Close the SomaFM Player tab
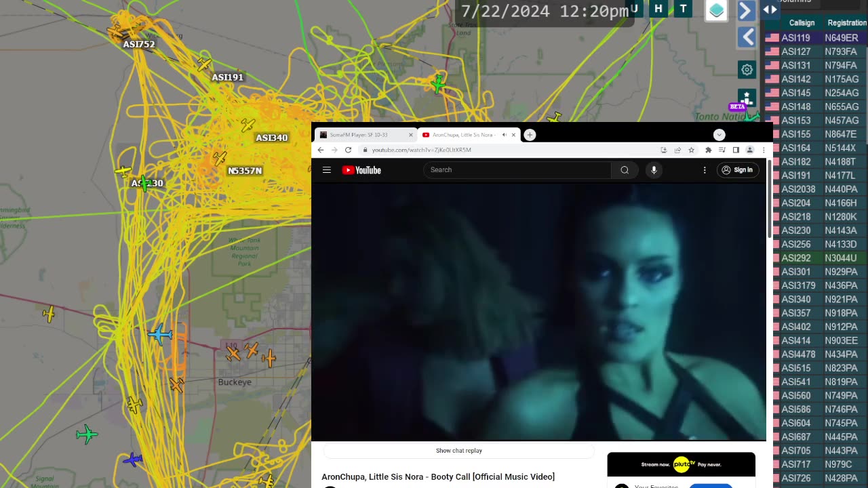This screenshot has height=488, width=868. [x=410, y=135]
